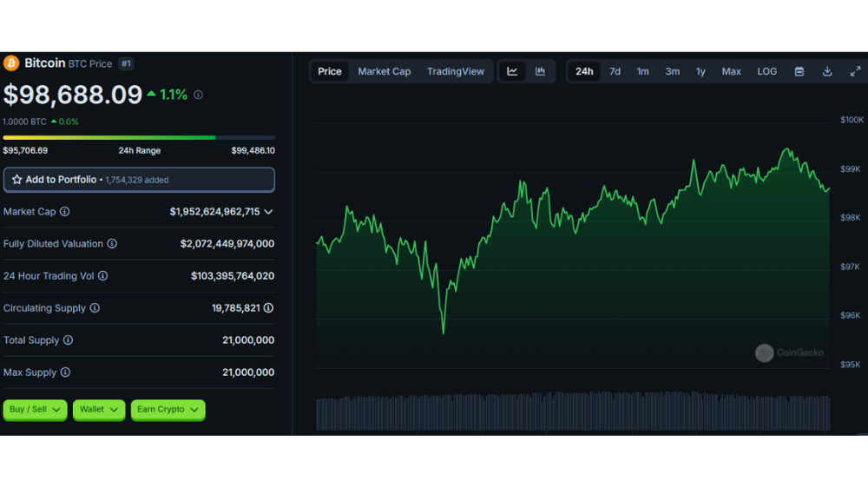Toggle LOG scale on chart
The width and height of the screenshot is (868, 488).
point(766,71)
